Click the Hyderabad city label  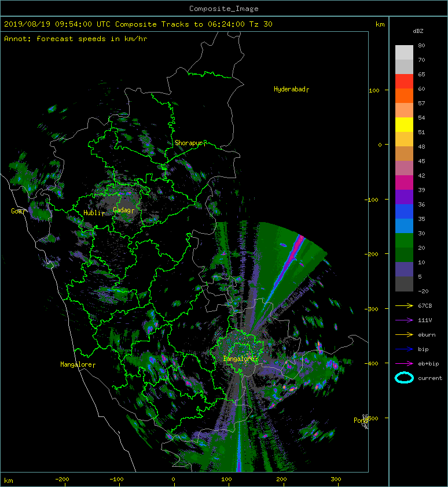(x=290, y=89)
